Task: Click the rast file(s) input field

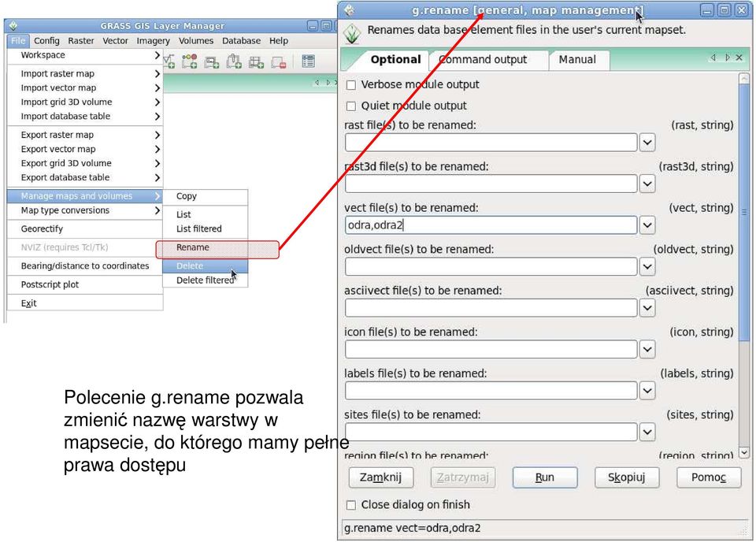Action: [491, 143]
